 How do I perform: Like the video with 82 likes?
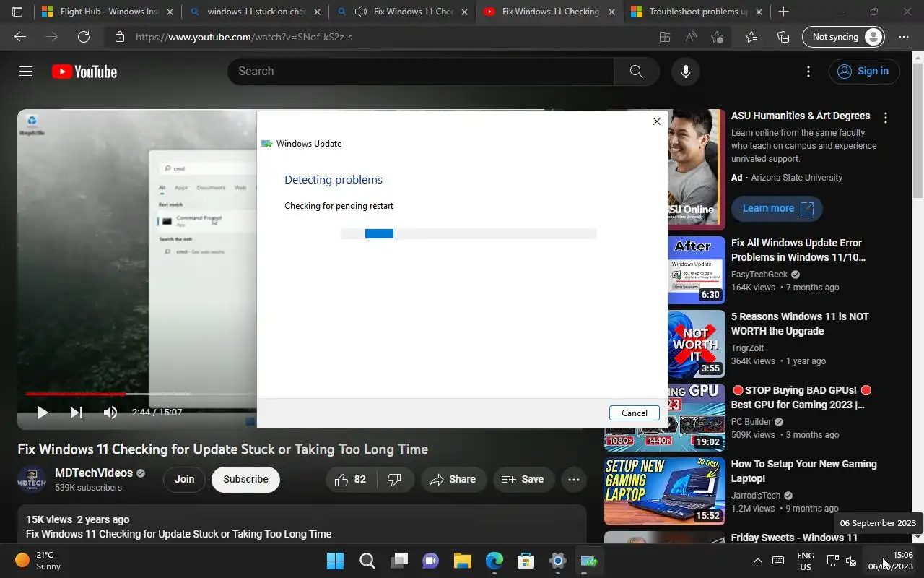coord(351,479)
